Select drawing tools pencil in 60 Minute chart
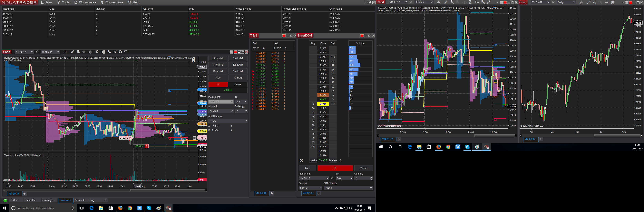Image resolution: width=644 pixels, height=212 pixels. click(446, 2)
